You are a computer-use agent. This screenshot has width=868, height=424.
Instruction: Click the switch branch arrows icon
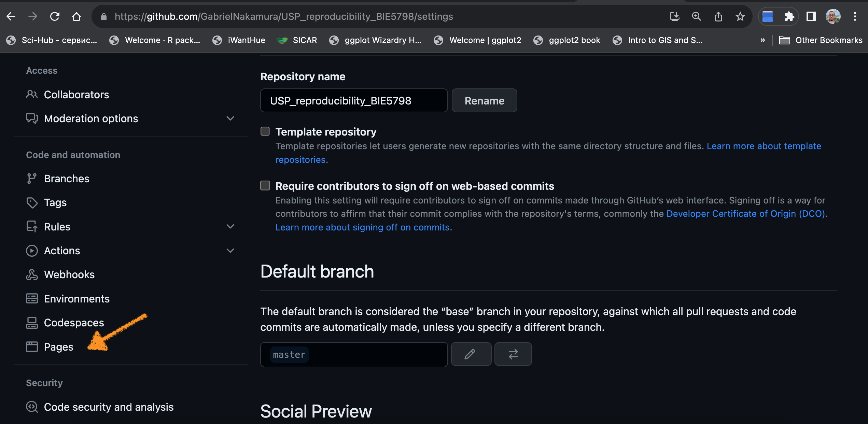tap(513, 354)
